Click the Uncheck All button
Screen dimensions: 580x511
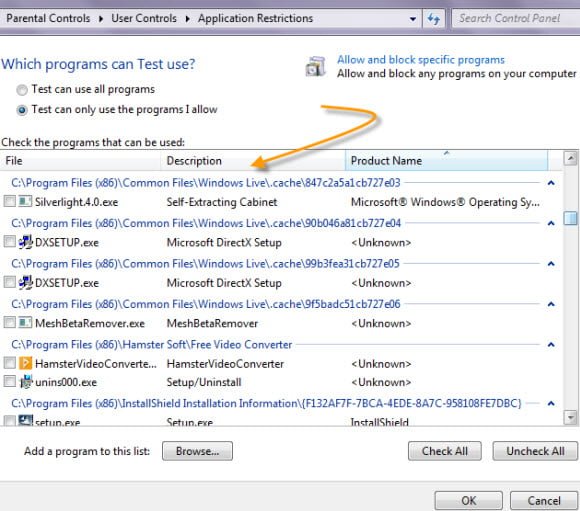[x=535, y=451]
